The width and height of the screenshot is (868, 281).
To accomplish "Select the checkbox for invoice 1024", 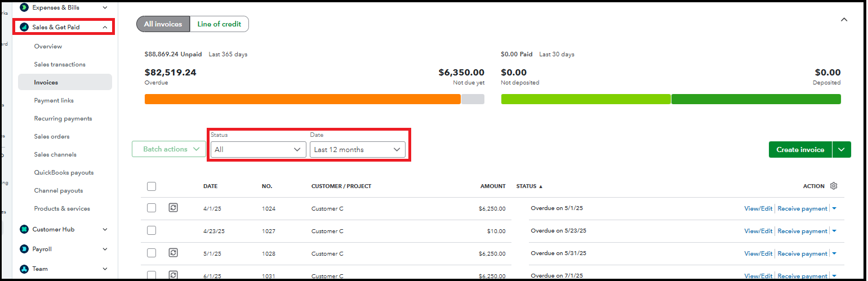I will click(x=152, y=208).
